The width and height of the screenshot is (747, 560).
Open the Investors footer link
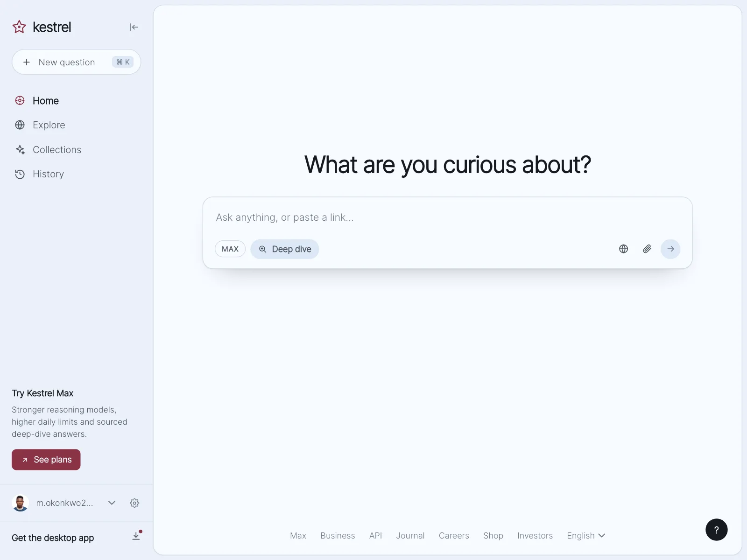tap(535, 536)
